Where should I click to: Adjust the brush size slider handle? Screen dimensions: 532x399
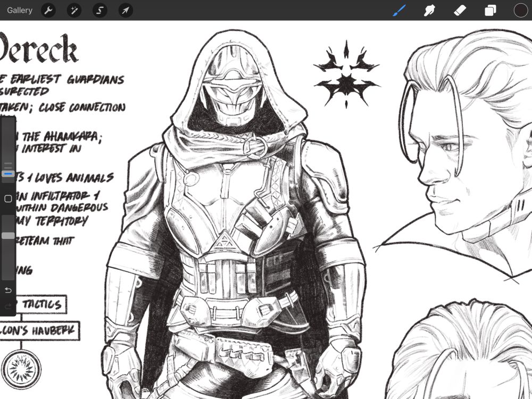click(x=8, y=174)
